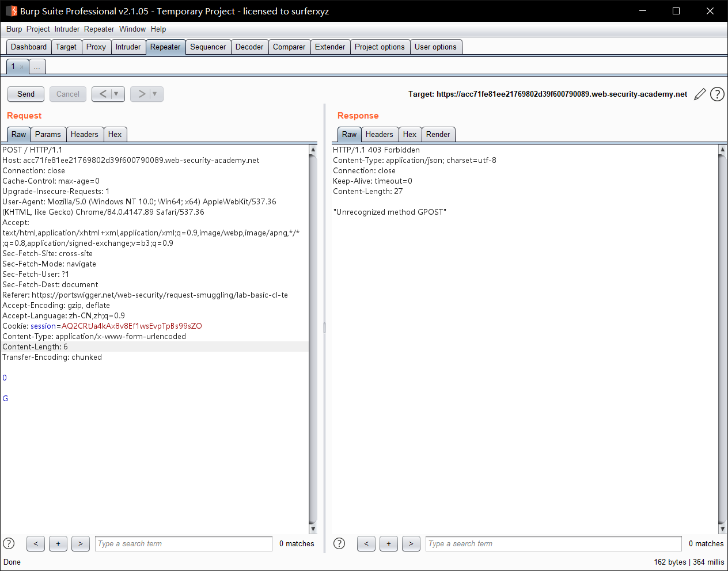The height and width of the screenshot is (571, 728).
Task: Click response pane scrollbar up arrow
Action: click(722, 150)
